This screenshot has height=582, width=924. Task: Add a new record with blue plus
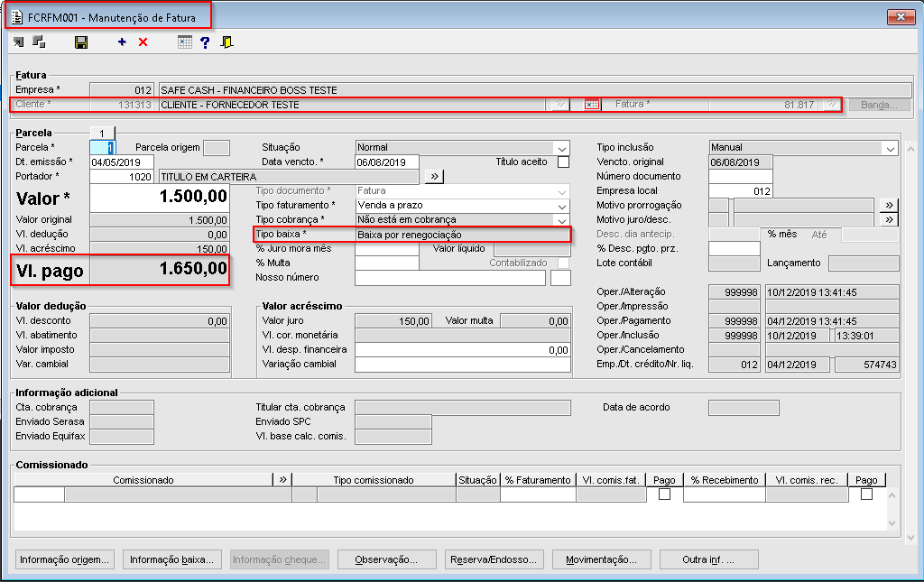122,42
